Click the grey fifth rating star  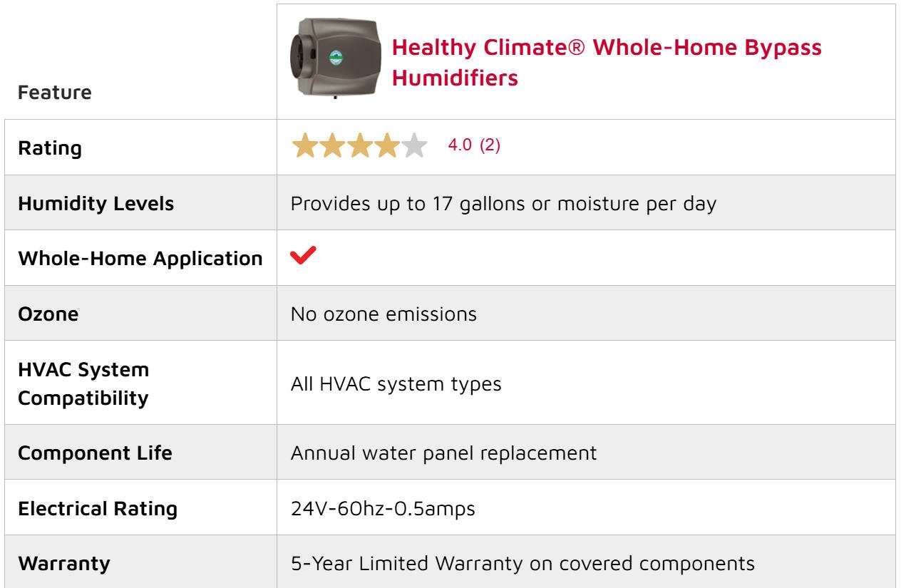(413, 147)
